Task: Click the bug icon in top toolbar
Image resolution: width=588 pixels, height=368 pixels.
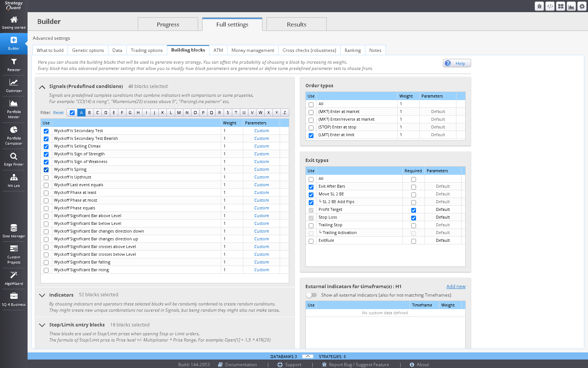Action: pos(539,6)
